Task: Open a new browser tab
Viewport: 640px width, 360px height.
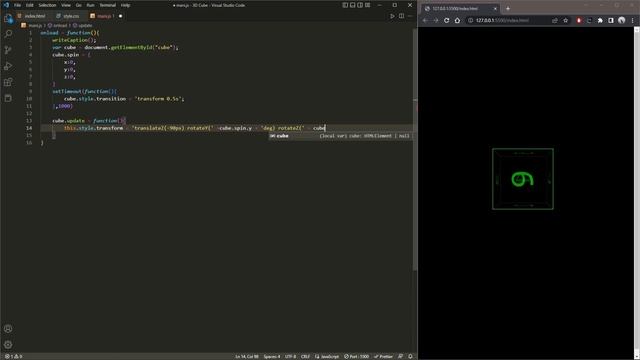Action: pos(508,8)
